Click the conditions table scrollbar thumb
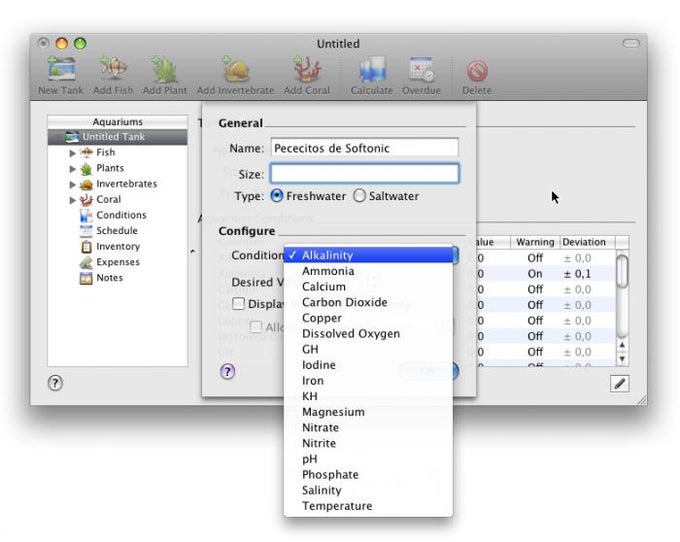Image resolution: width=680 pixels, height=542 pixels. 622,271
